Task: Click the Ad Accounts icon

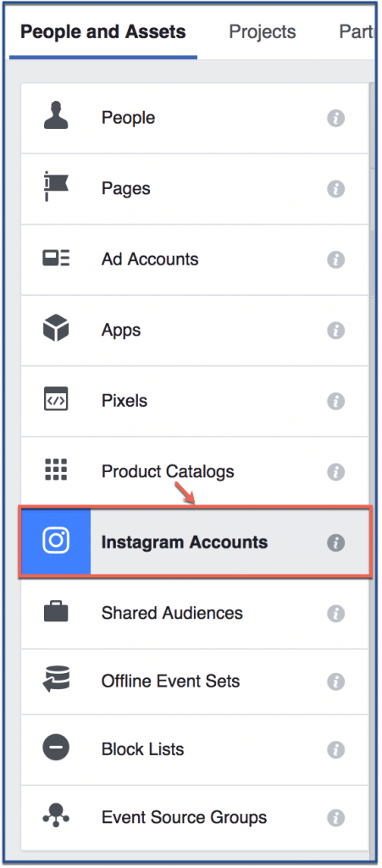Action: 56,259
